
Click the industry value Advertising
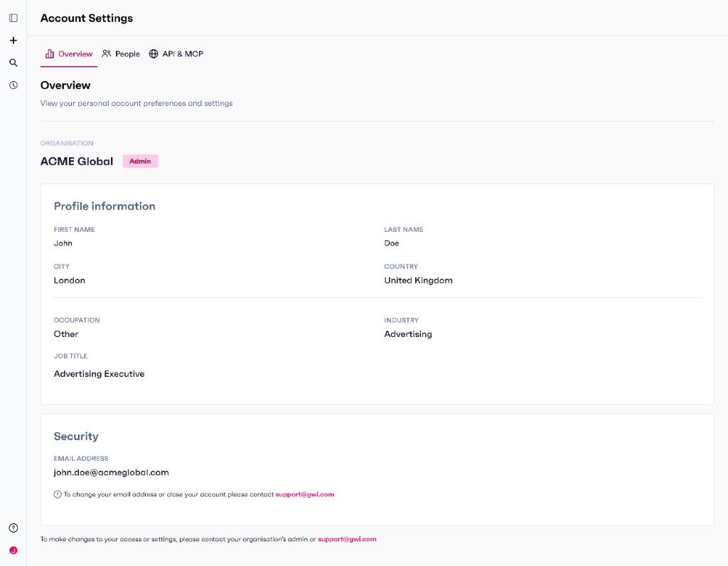coord(408,334)
